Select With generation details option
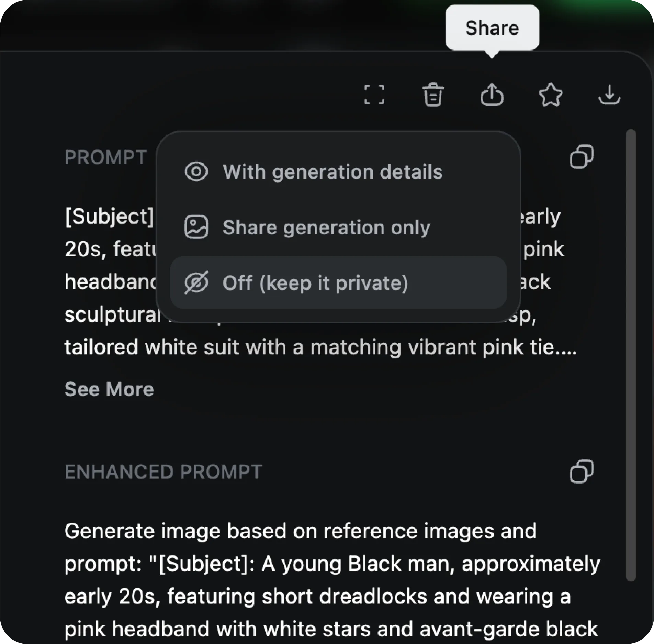 338,171
